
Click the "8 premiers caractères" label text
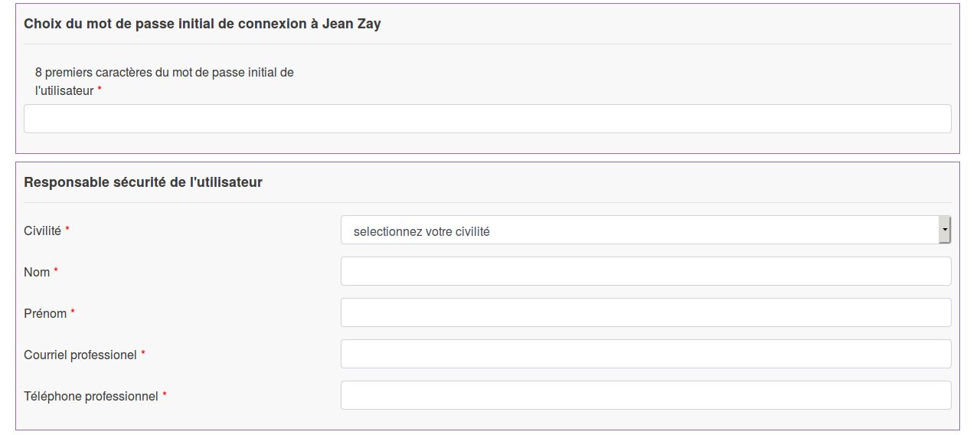click(164, 73)
